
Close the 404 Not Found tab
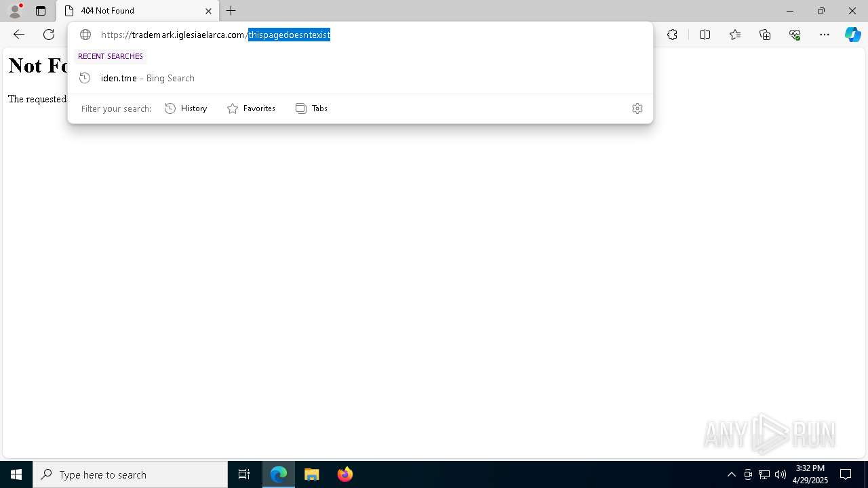pos(208,11)
